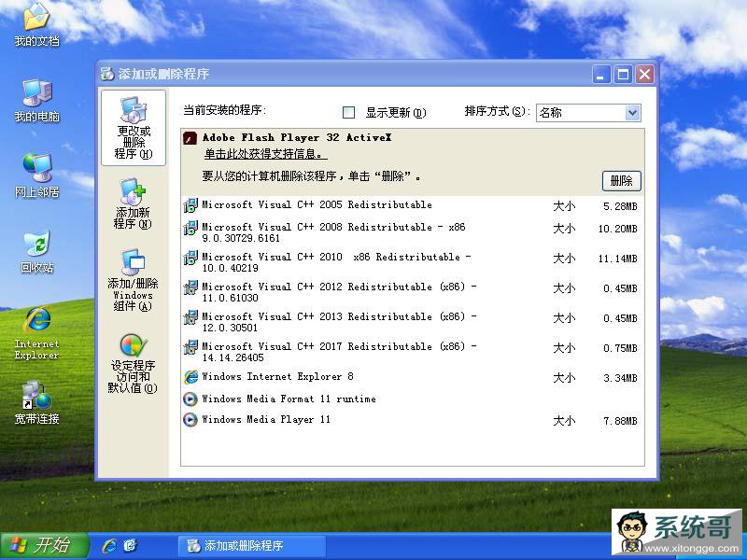The height and width of the screenshot is (560, 747).
Task: Open the 我的文档 desktop icon
Action: coord(36,24)
